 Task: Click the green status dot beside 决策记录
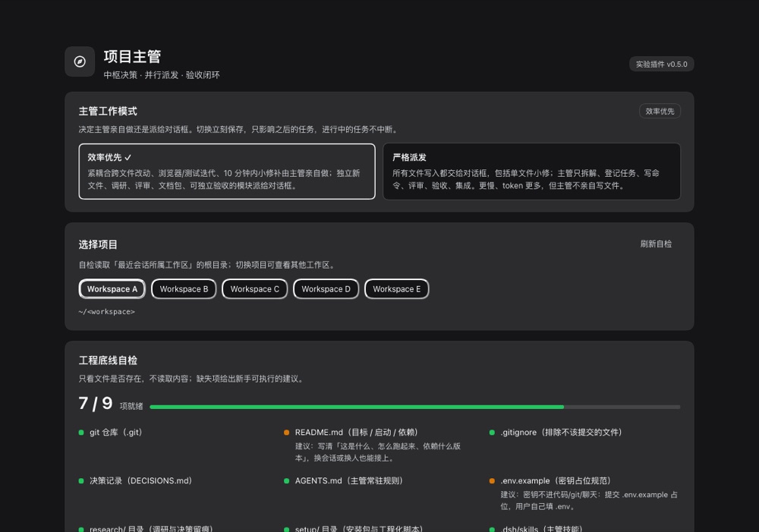click(81, 481)
